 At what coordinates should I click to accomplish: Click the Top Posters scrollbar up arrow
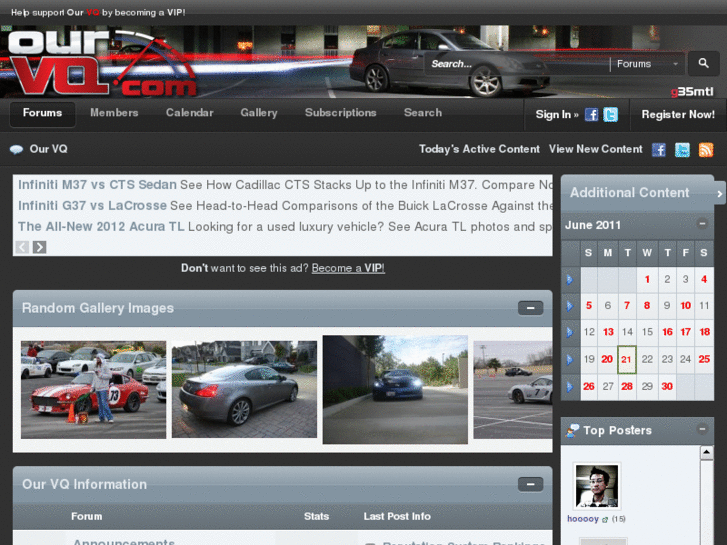[707, 452]
